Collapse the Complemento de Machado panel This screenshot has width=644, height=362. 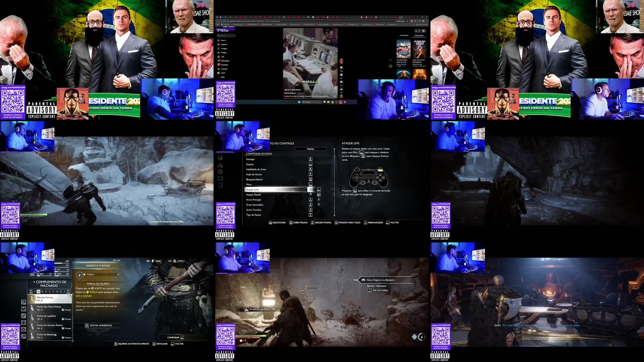pyautogui.click(x=34, y=282)
